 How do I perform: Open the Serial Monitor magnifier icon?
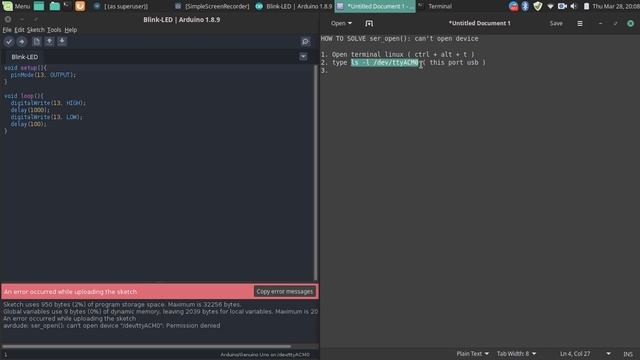pyautogui.click(x=305, y=42)
